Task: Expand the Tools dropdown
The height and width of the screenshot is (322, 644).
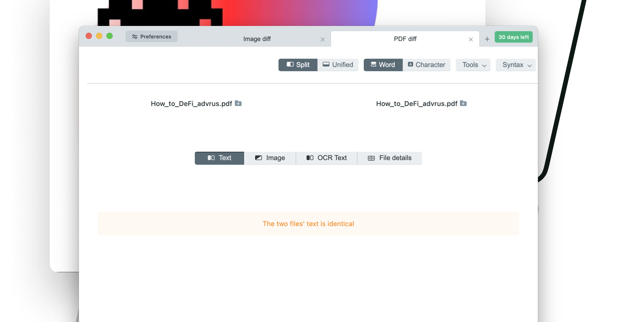Action: (x=473, y=65)
